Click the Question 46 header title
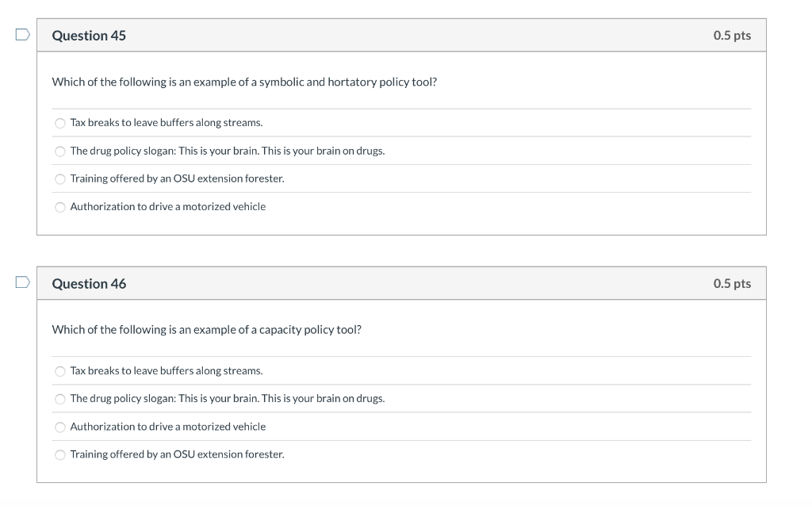 pyautogui.click(x=89, y=284)
